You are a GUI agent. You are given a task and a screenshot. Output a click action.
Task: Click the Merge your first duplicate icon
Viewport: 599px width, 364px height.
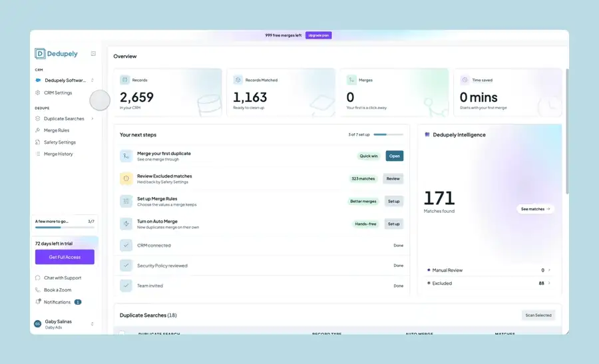(126, 156)
